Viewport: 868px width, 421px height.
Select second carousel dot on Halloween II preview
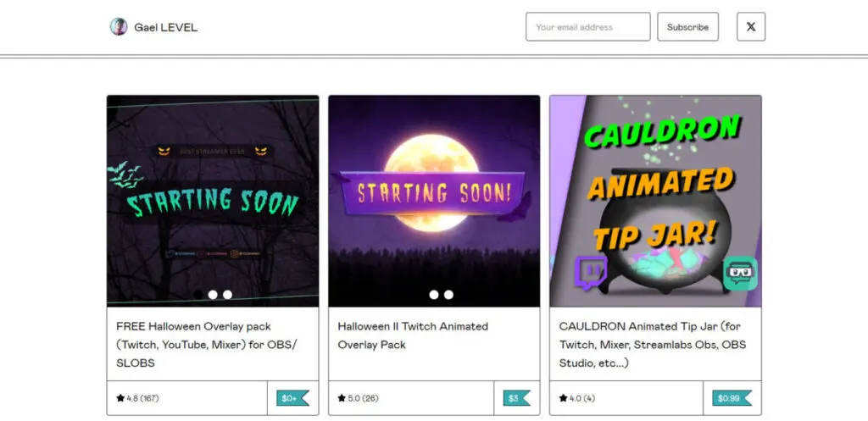[448, 295]
